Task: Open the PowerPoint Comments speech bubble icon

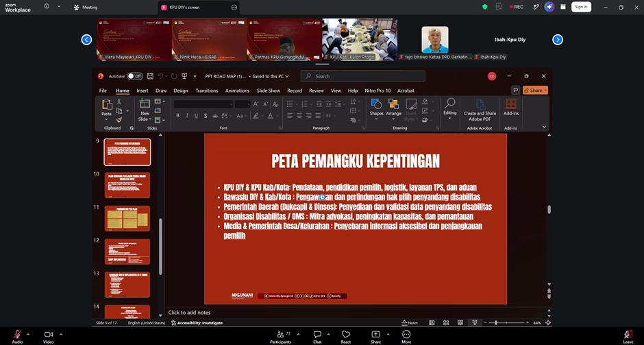Action: click(515, 90)
